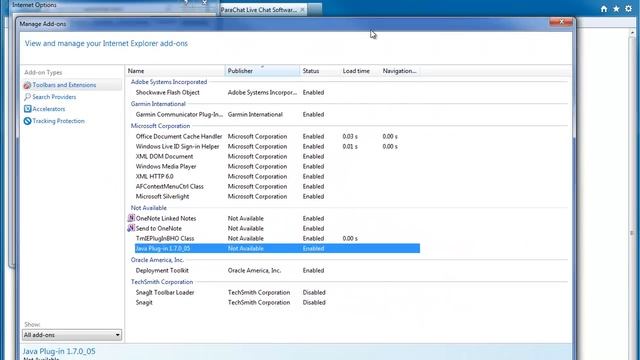This screenshot has height=360, width=640.
Task: Click the Search Providers magnifier icon
Action: 27,97
